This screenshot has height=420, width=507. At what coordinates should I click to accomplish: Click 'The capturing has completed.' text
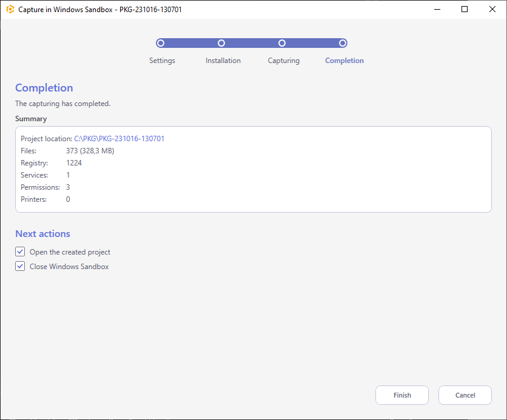pos(62,104)
